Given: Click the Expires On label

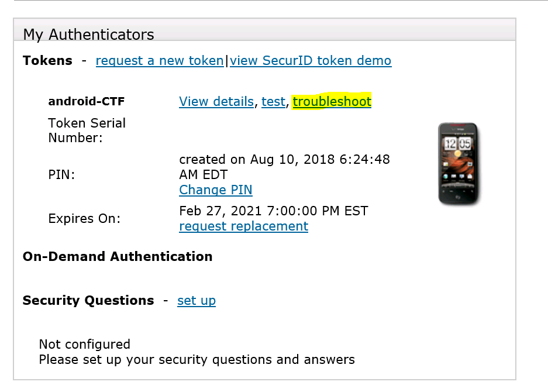Looking at the screenshot, I should pos(84,219).
